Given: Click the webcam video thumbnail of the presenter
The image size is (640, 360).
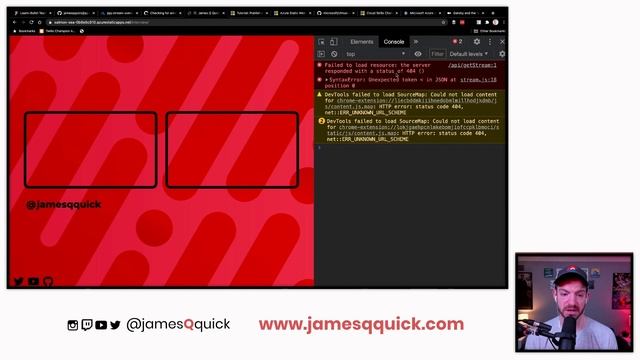Looking at the screenshot, I should [x=574, y=302].
